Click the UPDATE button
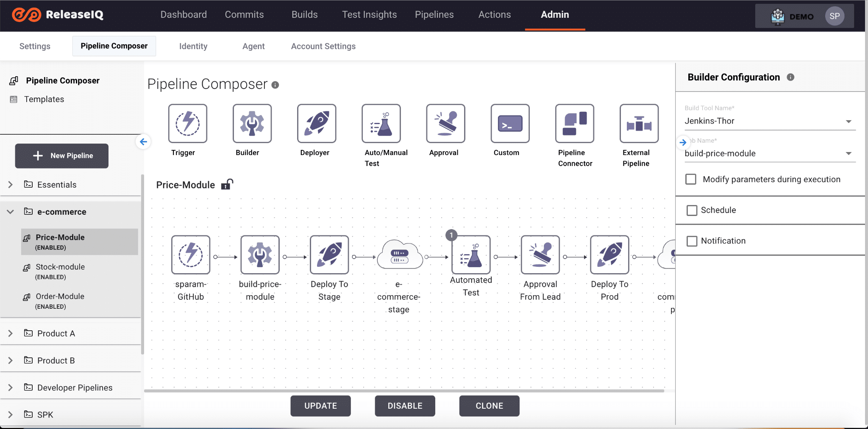 [320, 406]
